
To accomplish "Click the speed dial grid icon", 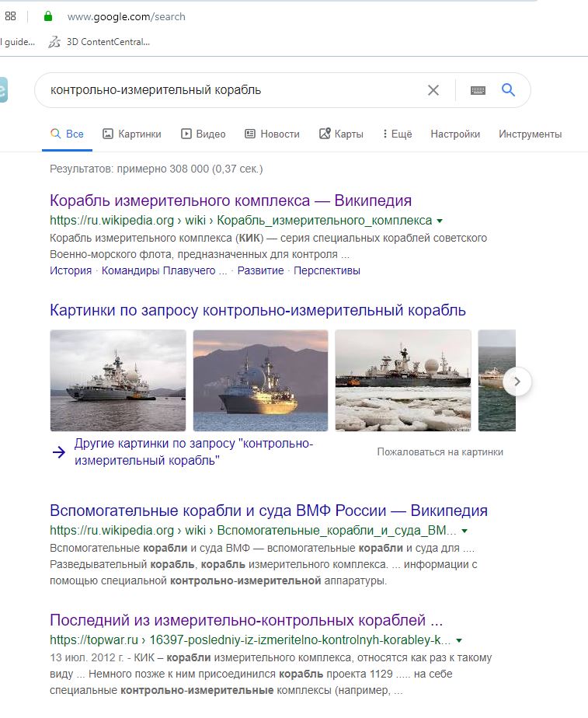I will (10, 16).
